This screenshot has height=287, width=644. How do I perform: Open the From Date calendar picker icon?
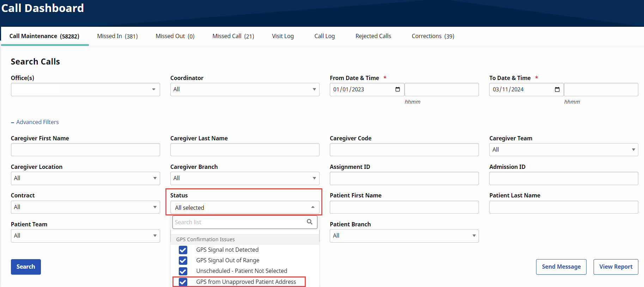(x=397, y=90)
